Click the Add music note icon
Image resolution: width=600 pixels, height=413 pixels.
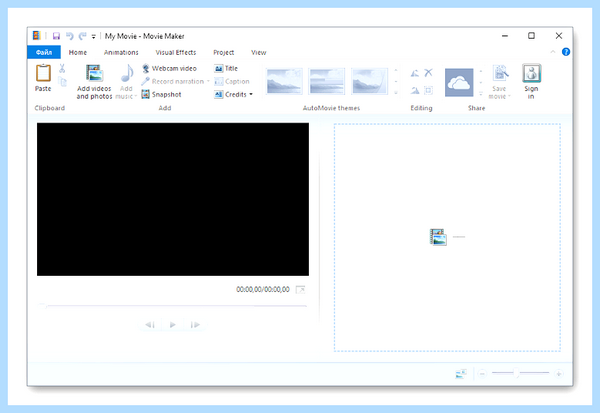click(x=127, y=73)
